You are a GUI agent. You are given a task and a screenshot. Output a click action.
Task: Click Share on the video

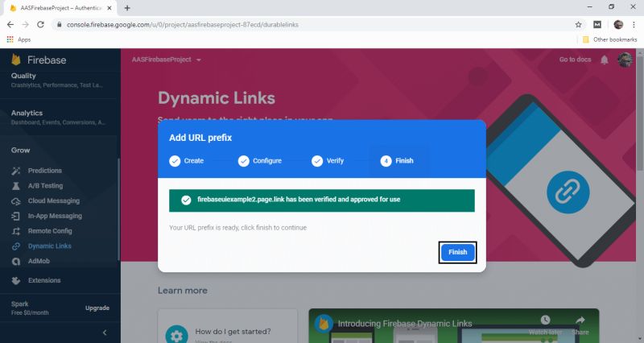coord(580,325)
